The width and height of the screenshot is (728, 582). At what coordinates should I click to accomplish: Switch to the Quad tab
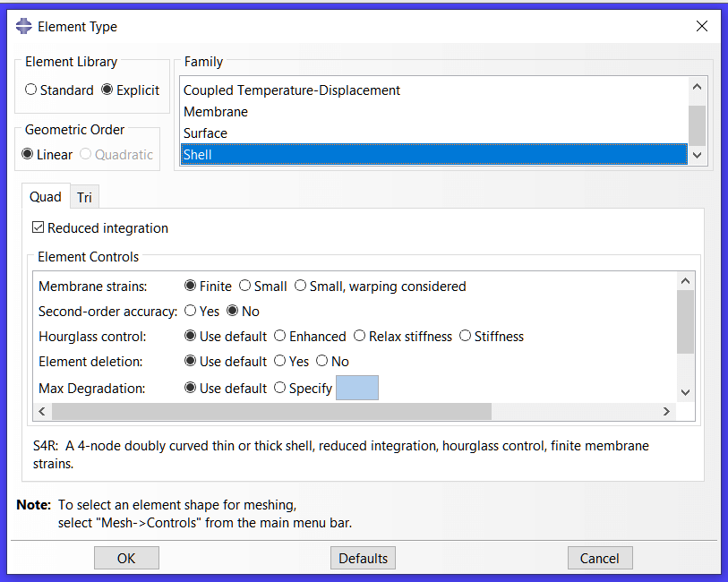46,196
